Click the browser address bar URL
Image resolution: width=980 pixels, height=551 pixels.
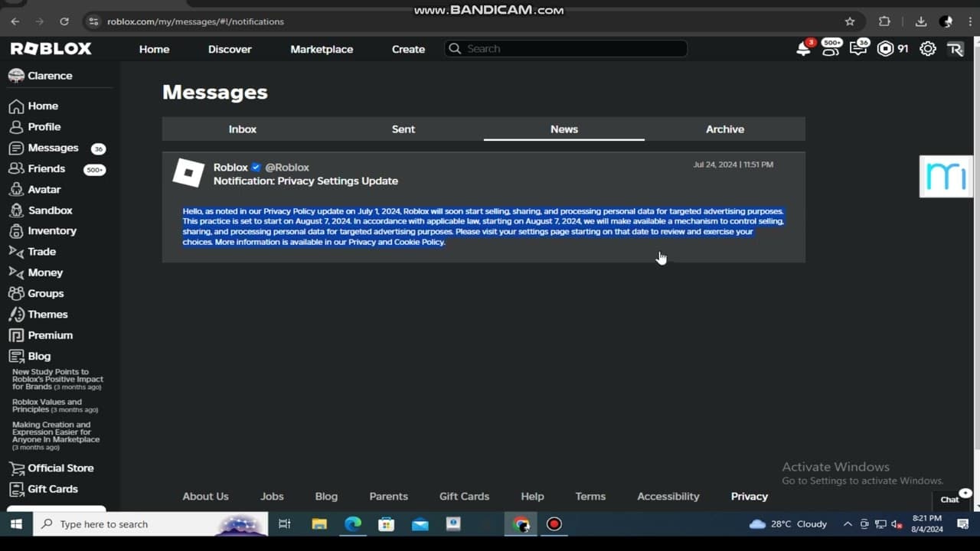pos(195,21)
